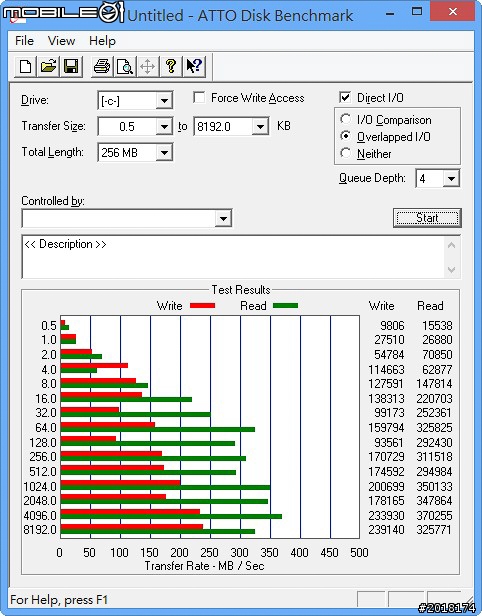Image resolution: width=482 pixels, height=616 pixels.
Task: Click write value 200699 for 1024.0
Action: click(x=386, y=486)
